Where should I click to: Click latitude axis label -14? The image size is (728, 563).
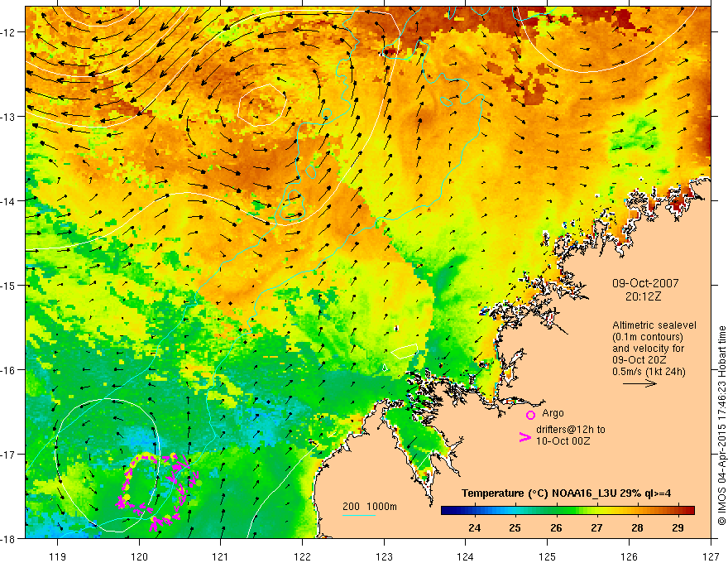tap(9, 201)
